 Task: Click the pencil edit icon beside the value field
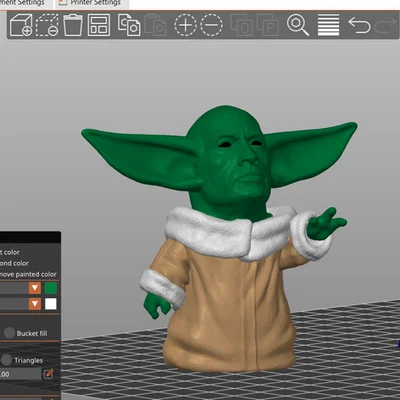49,374
